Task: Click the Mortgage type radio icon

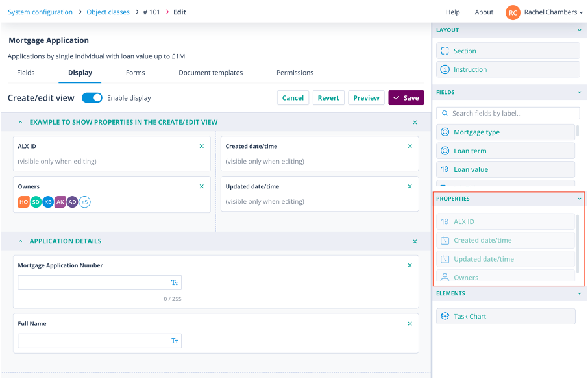Action: click(445, 132)
